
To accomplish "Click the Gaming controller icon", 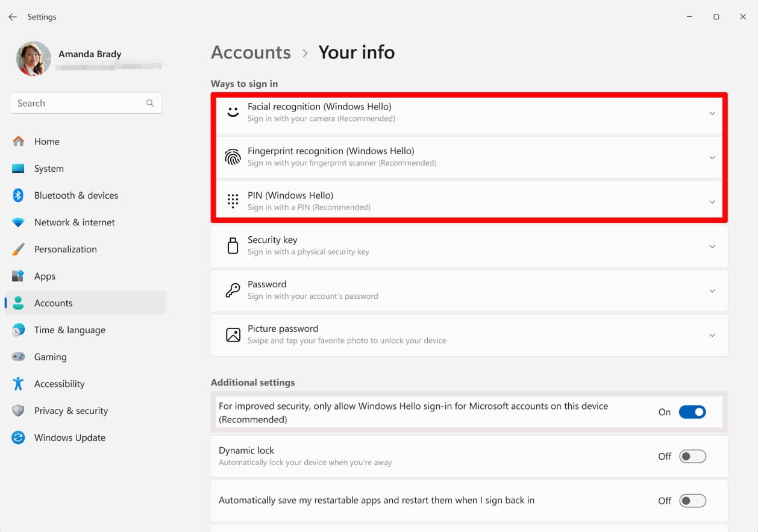I will coord(19,357).
